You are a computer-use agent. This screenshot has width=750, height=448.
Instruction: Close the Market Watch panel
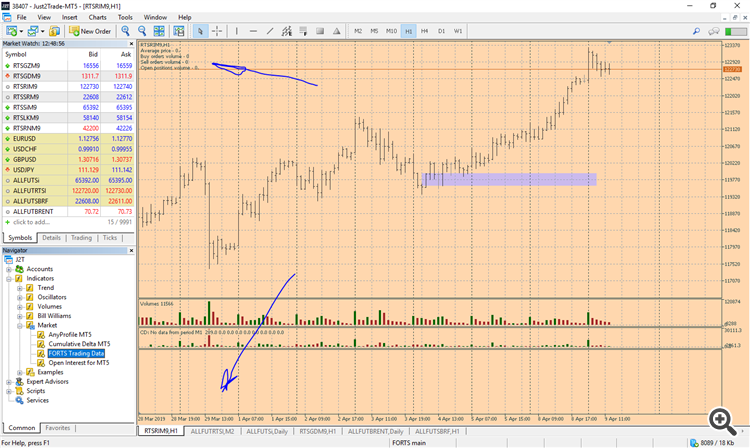click(132, 44)
